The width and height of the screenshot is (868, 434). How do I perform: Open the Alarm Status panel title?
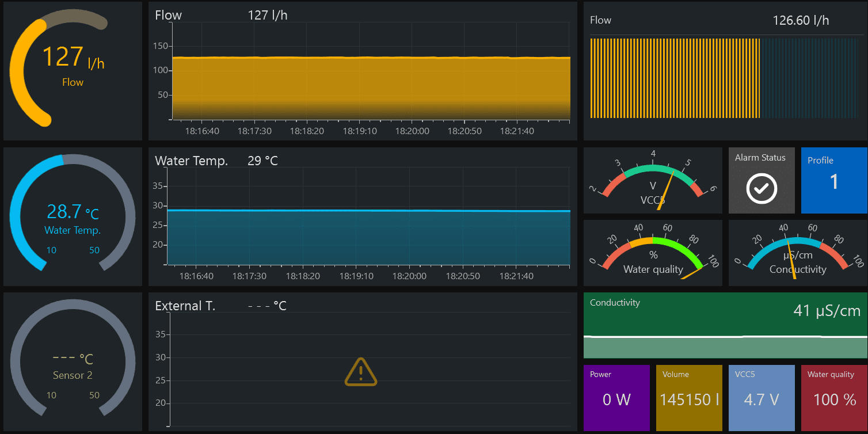coord(760,158)
